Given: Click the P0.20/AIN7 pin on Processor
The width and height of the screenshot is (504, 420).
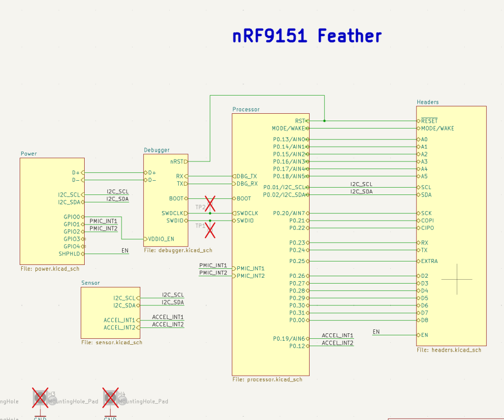Looking at the screenshot, I should coord(291,213).
